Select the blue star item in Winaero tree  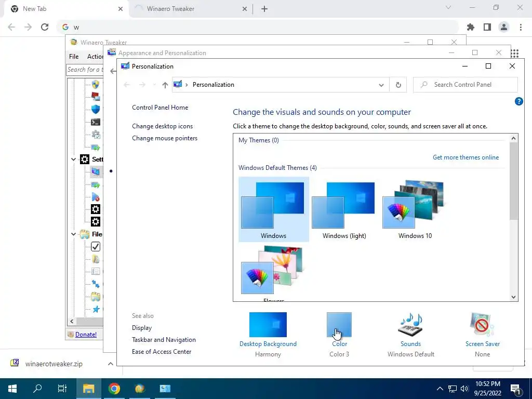[96, 309]
